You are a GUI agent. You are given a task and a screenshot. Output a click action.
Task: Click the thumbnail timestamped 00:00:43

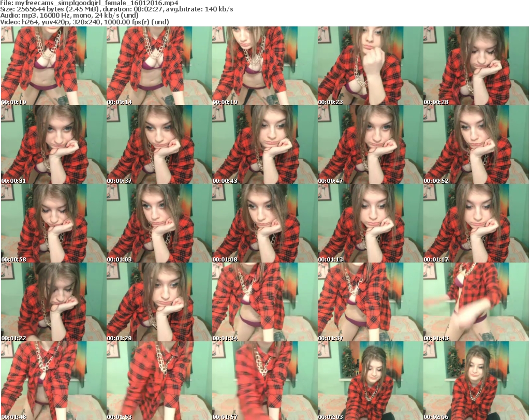[x=264, y=145]
